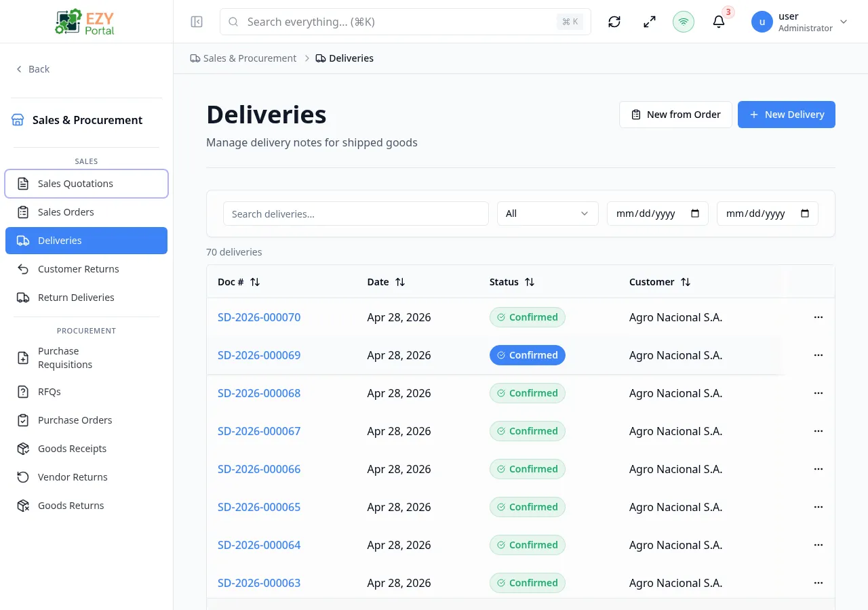Image resolution: width=868 pixels, height=610 pixels.
Task: Click the Sales Orders clipboard icon
Action: point(23,212)
